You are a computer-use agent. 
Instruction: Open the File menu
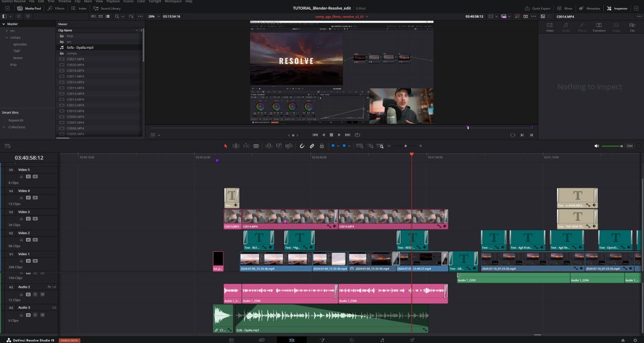pos(32,2)
